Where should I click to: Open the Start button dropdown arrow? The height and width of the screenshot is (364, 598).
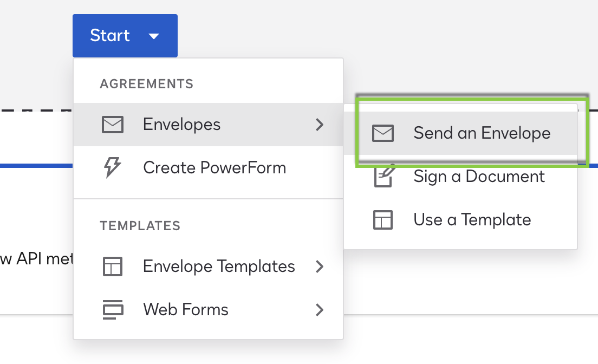(154, 36)
